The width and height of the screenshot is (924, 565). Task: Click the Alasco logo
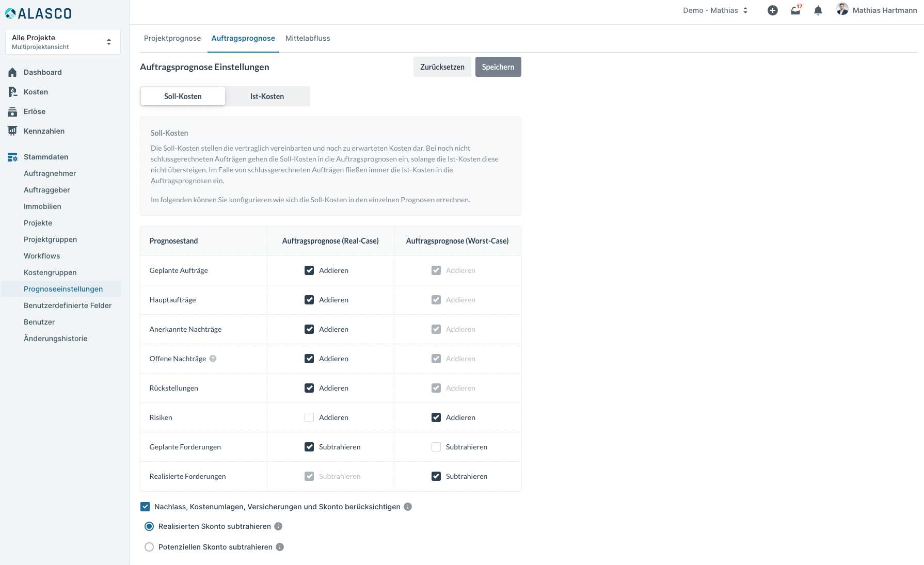(x=38, y=13)
